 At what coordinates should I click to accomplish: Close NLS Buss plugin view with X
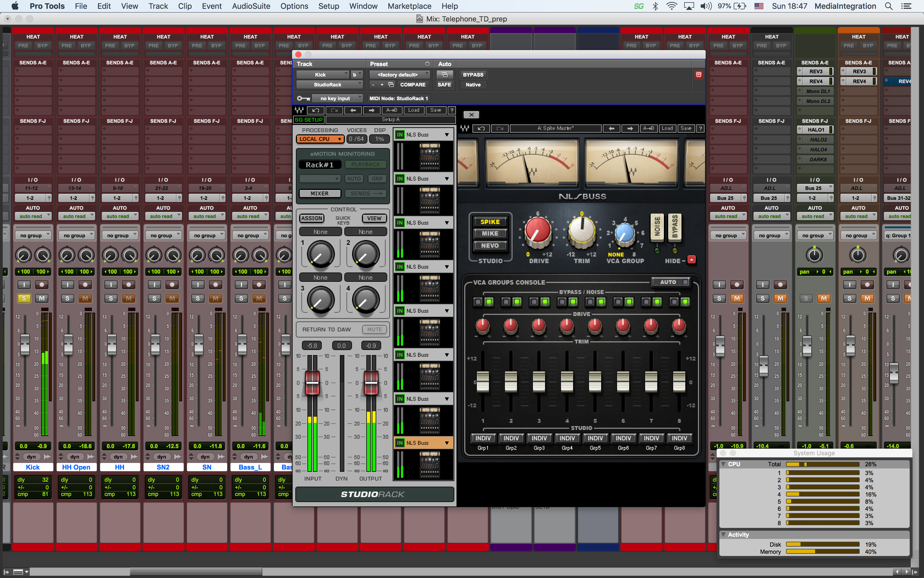click(471, 115)
